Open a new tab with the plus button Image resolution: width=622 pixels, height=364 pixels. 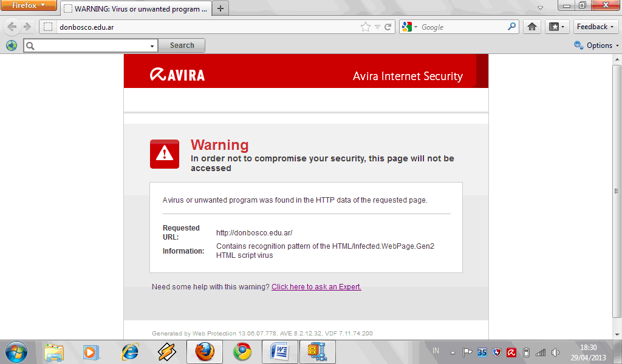220,8
